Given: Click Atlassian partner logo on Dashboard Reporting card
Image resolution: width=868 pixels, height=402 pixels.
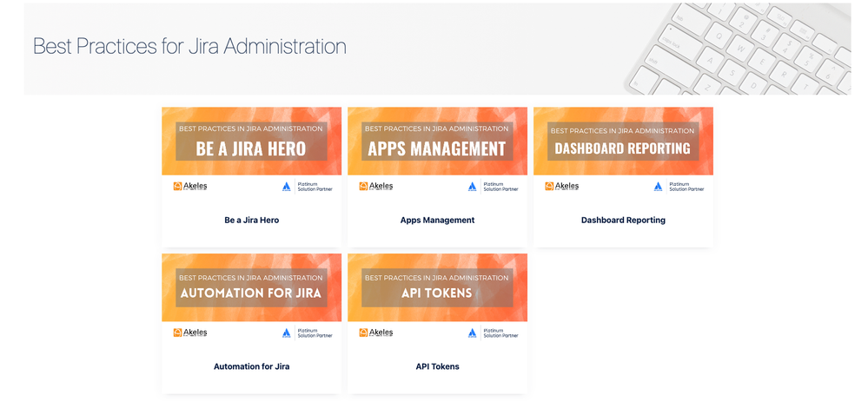Looking at the screenshot, I should pos(659,187).
